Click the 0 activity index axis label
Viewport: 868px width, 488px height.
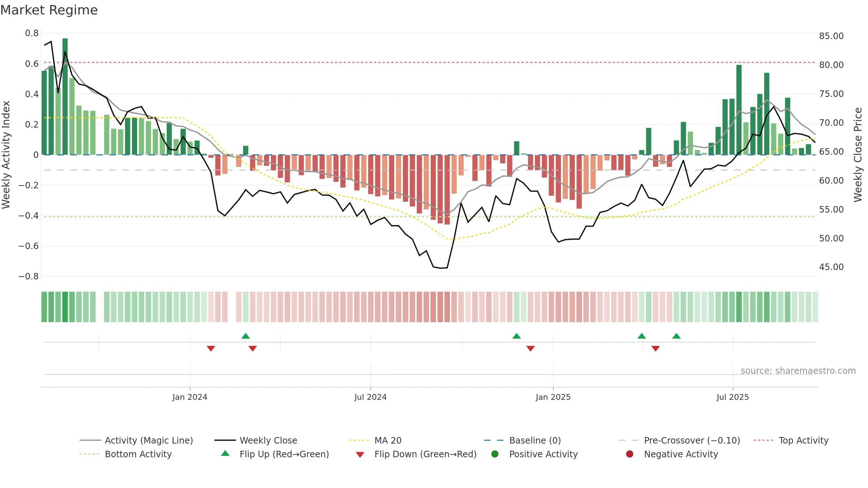36,155
